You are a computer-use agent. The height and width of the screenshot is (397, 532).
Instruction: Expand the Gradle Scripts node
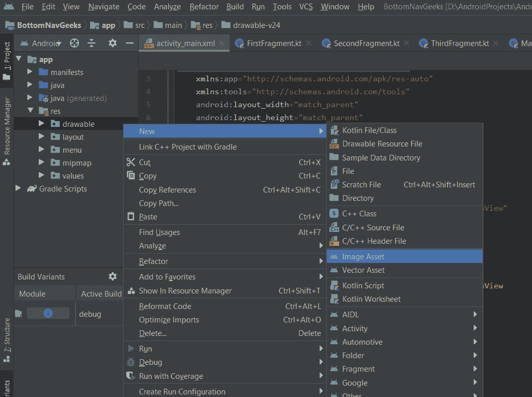pos(19,188)
